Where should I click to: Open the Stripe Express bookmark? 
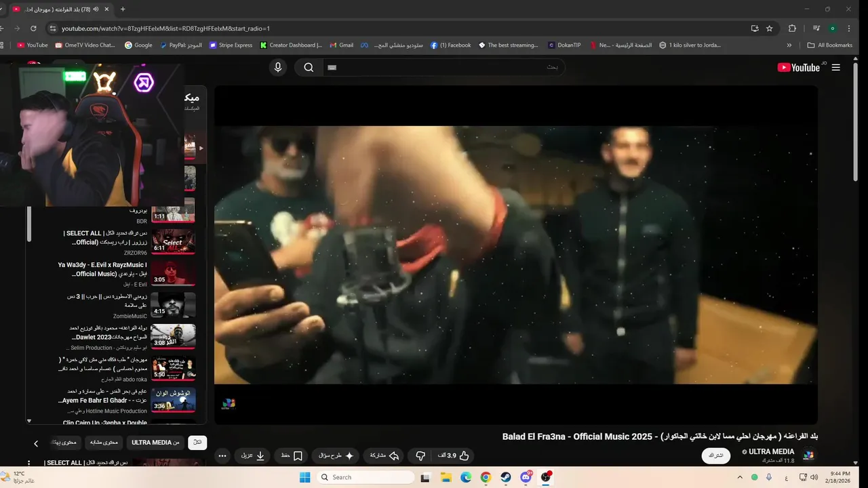pyautogui.click(x=231, y=45)
